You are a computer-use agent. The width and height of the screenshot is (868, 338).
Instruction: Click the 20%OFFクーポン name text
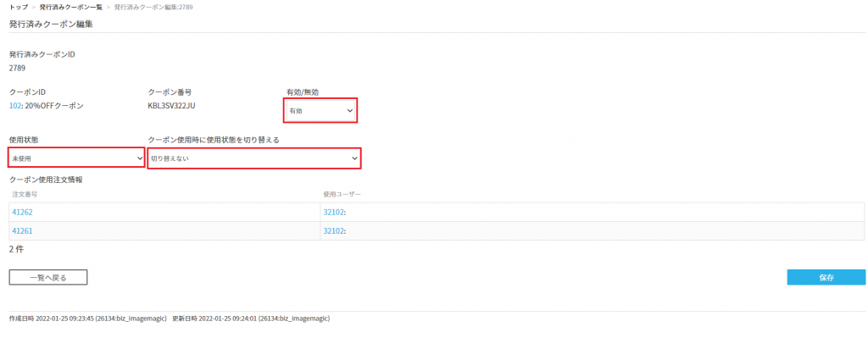pos(54,106)
